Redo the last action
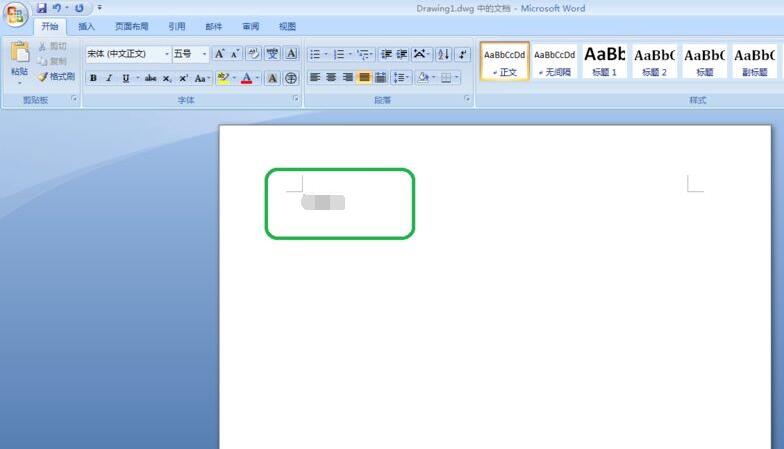This screenshot has height=449, width=784. 79,8
